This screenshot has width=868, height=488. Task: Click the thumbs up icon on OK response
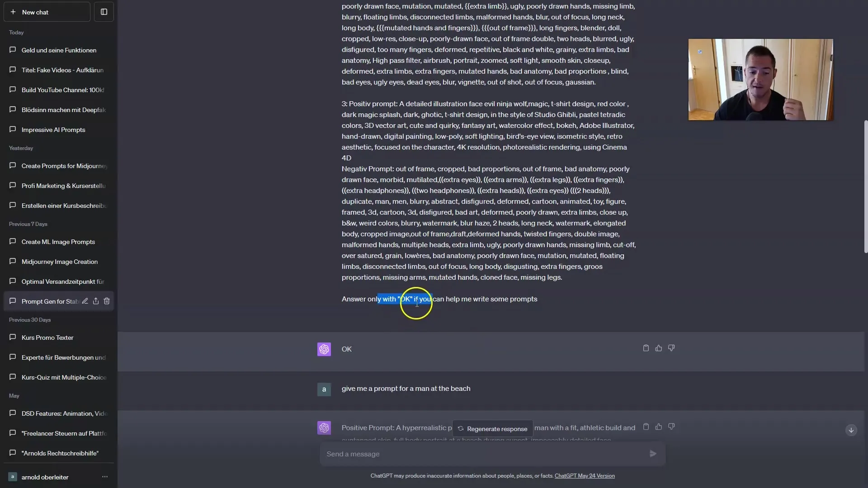click(658, 348)
